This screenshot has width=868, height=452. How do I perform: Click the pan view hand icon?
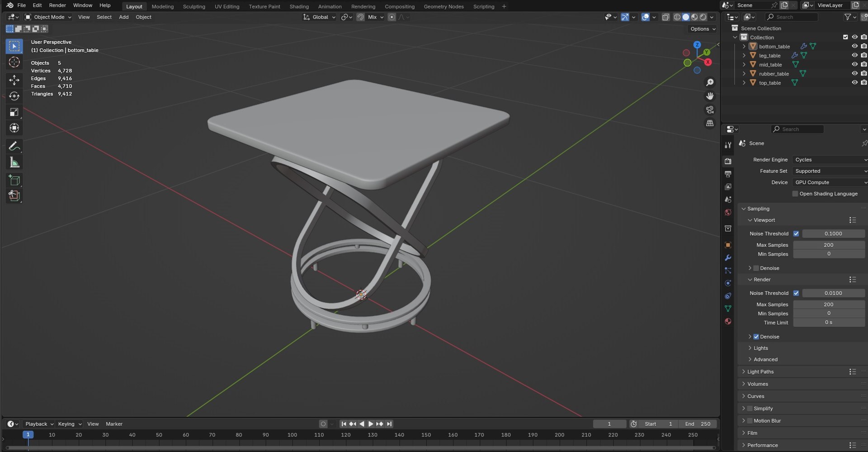pos(710,96)
